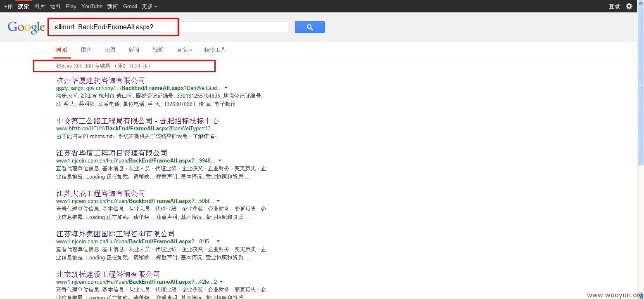Expand arrow beside URL ending 9948
The height and width of the screenshot is (299, 644).
point(220,161)
